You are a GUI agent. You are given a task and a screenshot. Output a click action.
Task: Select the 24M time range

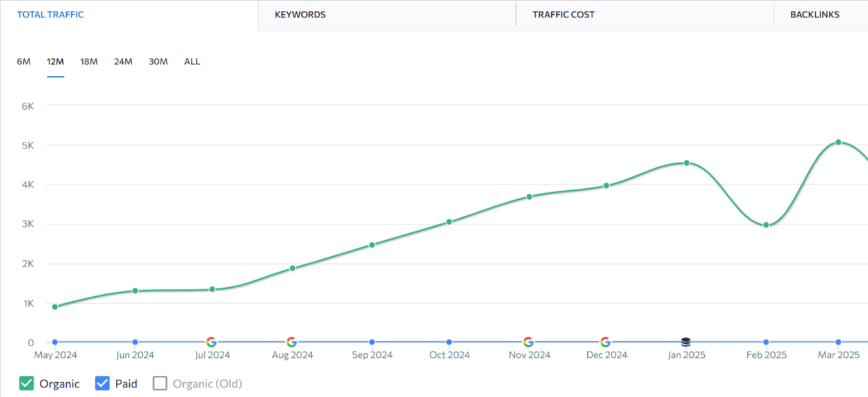pyautogui.click(x=123, y=62)
